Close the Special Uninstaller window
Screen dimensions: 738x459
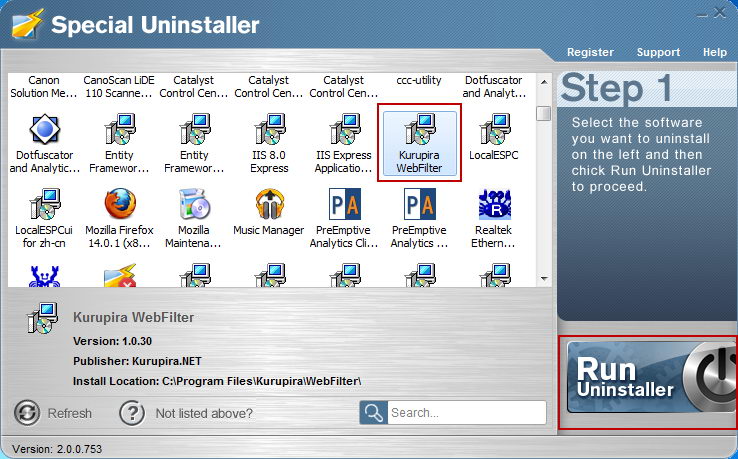coord(719,13)
